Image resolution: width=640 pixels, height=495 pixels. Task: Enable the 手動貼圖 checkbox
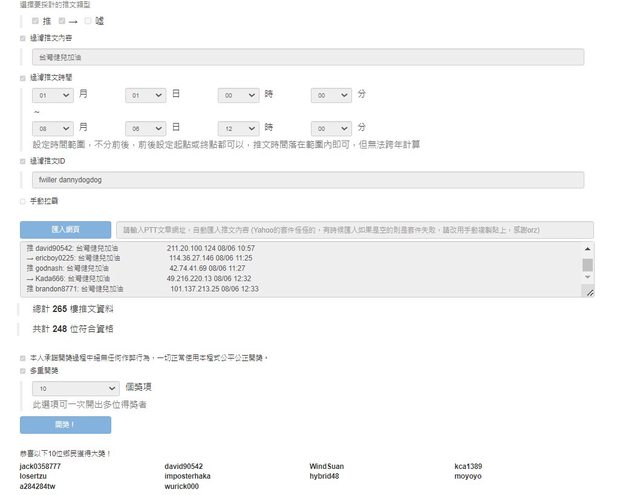tap(24, 201)
